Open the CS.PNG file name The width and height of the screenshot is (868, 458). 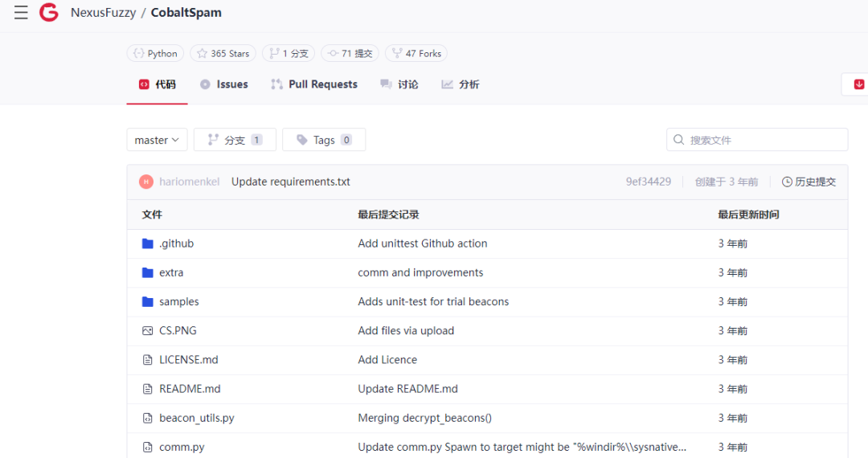click(x=178, y=331)
